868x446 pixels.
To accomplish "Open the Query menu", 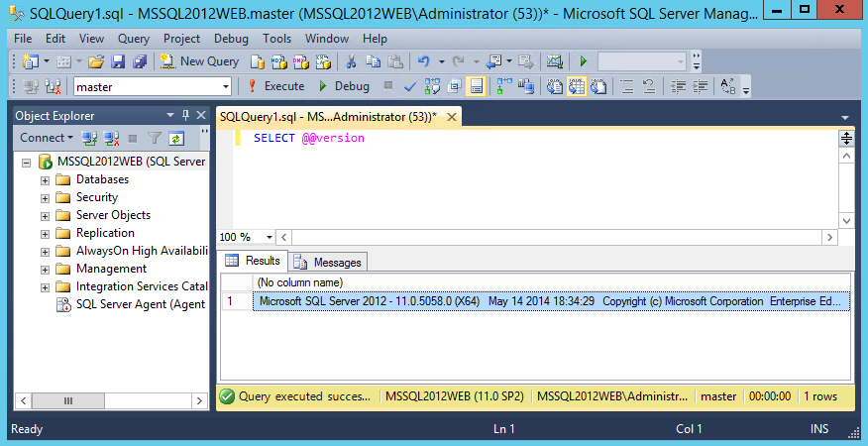I will 133,39.
